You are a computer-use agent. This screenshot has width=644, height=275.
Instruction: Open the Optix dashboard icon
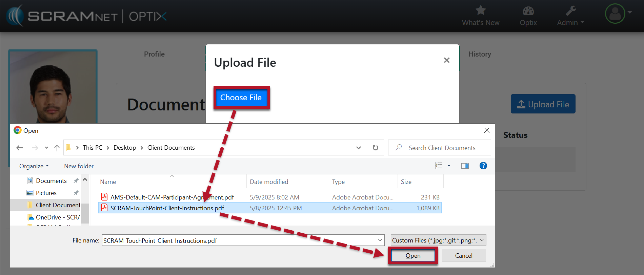pos(528,11)
